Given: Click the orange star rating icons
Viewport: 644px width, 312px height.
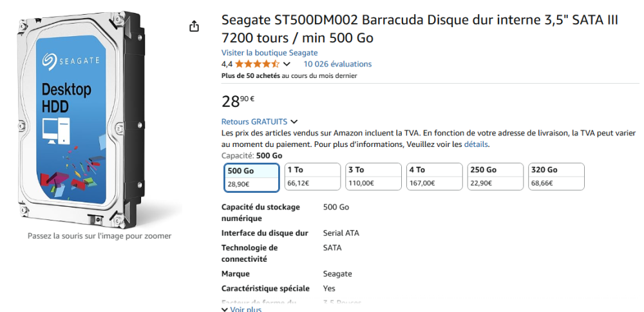Looking at the screenshot, I should 257,64.
